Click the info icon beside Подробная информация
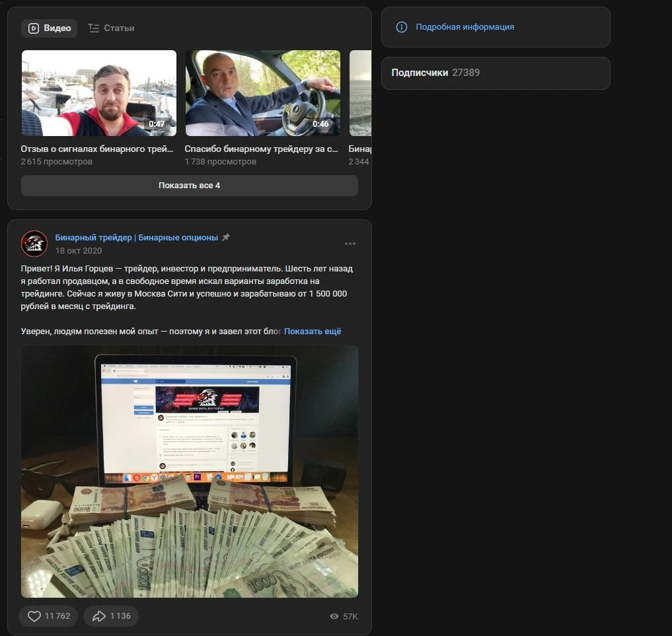 402,28
